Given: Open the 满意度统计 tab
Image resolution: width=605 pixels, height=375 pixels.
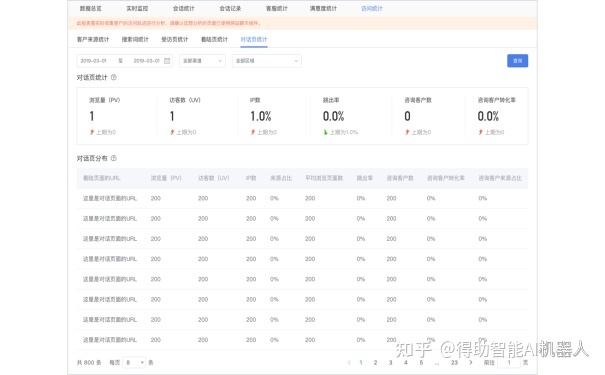Looking at the screenshot, I should [323, 8].
